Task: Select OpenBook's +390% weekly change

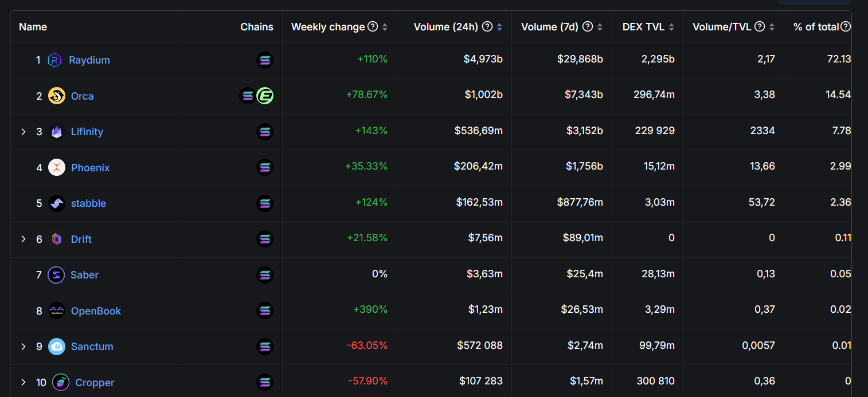Action: coord(370,309)
